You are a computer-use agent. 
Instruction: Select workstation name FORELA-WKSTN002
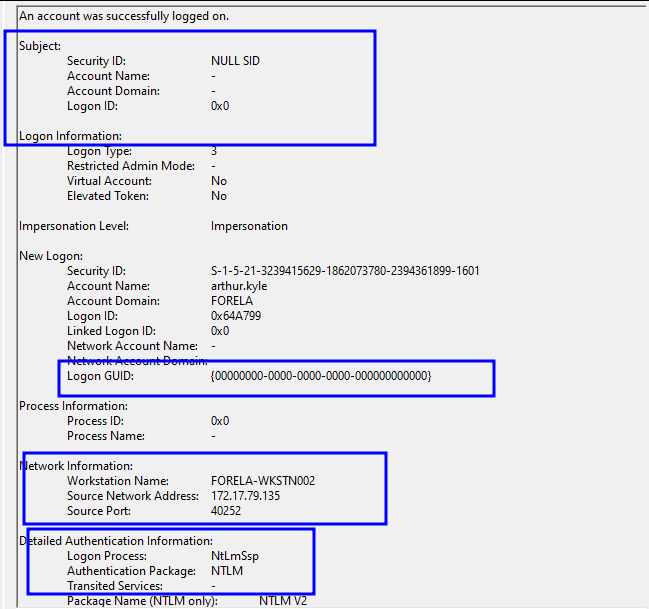tap(263, 481)
